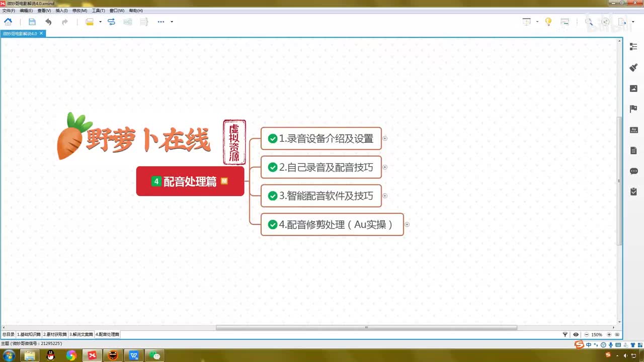Viewport: 644px width, 362px height.
Task: Select the central topic 配音处理篇
Action: coord(190,181)
